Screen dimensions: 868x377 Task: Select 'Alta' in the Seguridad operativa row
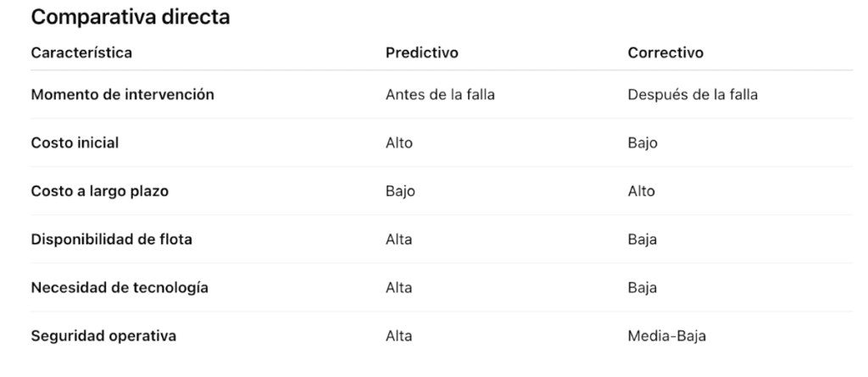(398, 336)
